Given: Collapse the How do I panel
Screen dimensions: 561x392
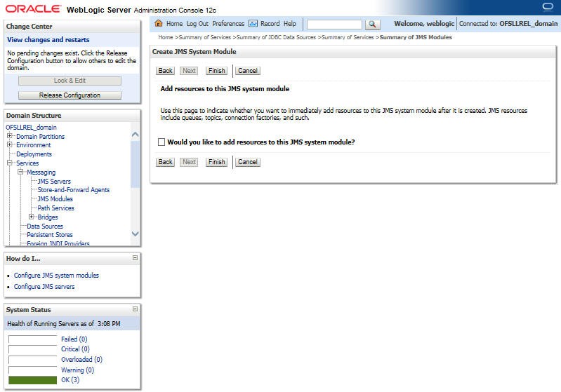Looking at the screenshot, I should 135,257.
